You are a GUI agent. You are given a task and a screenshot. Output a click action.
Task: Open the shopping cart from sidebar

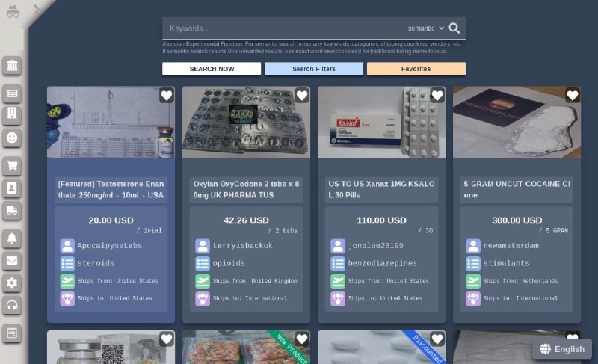tap(13, 165)
